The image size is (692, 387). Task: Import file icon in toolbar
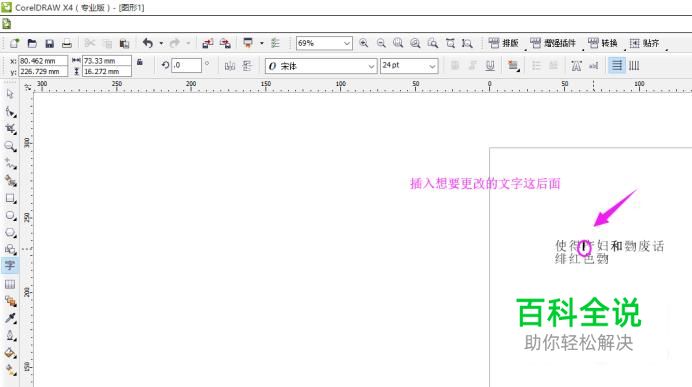point(207,43)
